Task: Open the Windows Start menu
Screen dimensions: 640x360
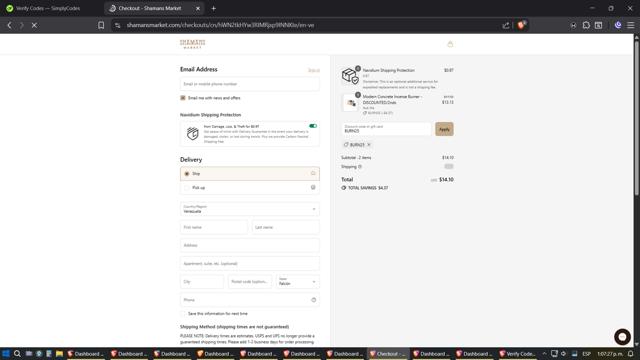Action: [6, 353]
